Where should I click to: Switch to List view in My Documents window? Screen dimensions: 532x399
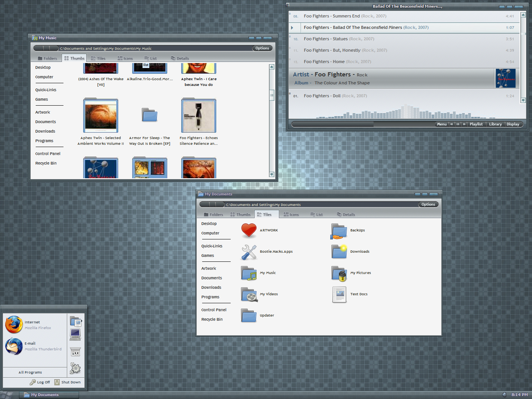point(316,214)
